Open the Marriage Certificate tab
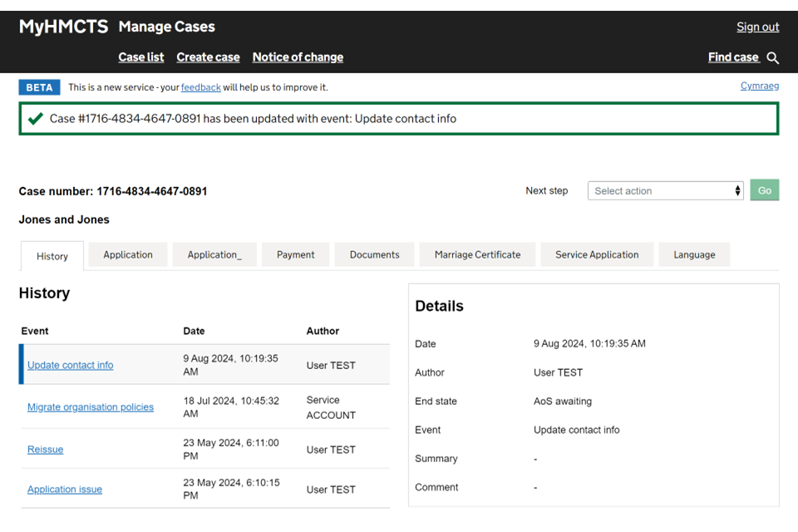 (477, 255)
